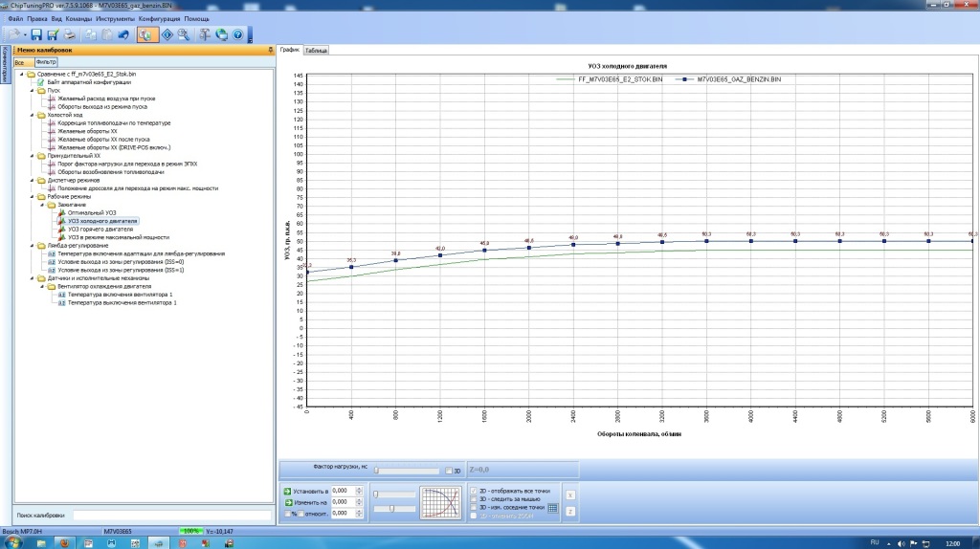980x549 pixels.
Task: Click the blue table grid icon
Action: (x=552, y=508)
